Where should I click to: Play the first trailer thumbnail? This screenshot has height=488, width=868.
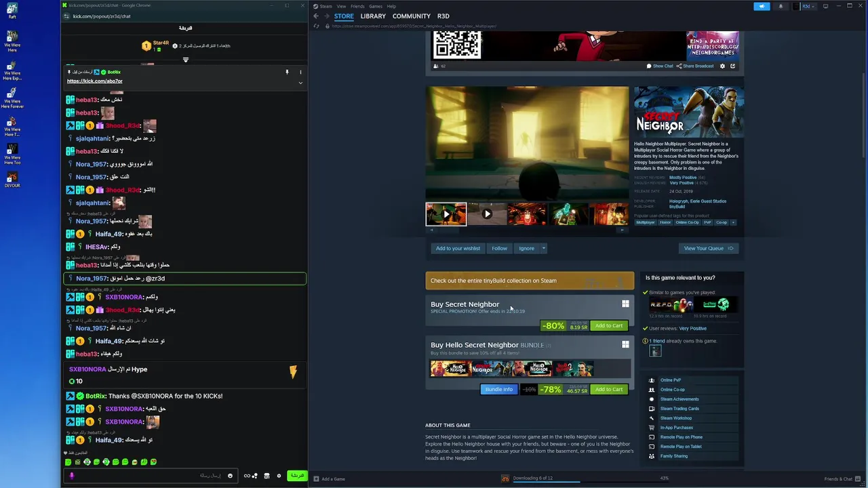[446, 214]
